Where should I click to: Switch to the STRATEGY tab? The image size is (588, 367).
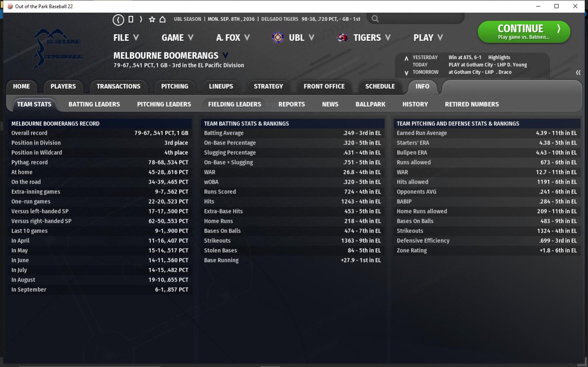(268, 87)
